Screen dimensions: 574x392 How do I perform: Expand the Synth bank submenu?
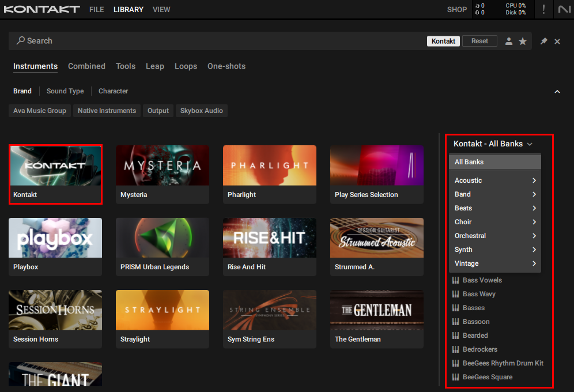click(495, 250)
